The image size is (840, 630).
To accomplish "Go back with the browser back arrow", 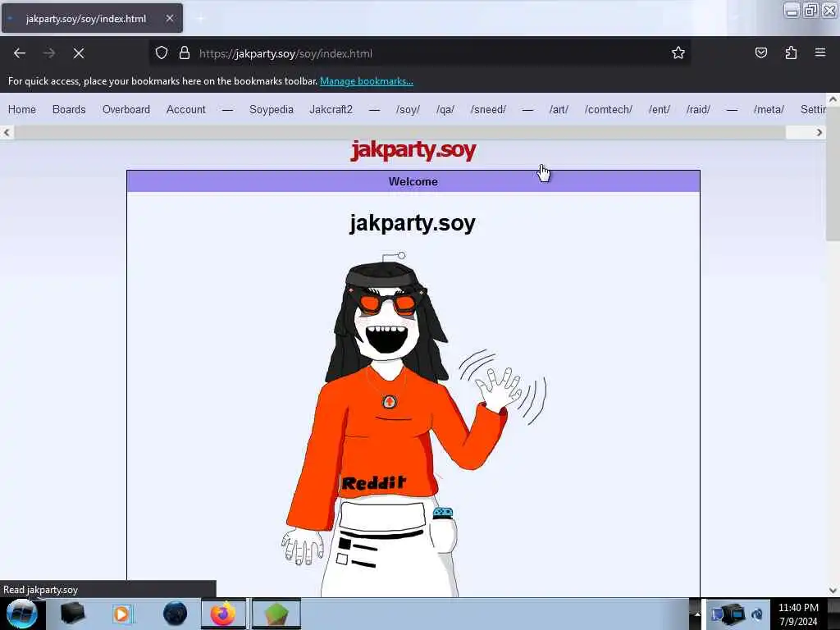I will (x=20, y=53).
